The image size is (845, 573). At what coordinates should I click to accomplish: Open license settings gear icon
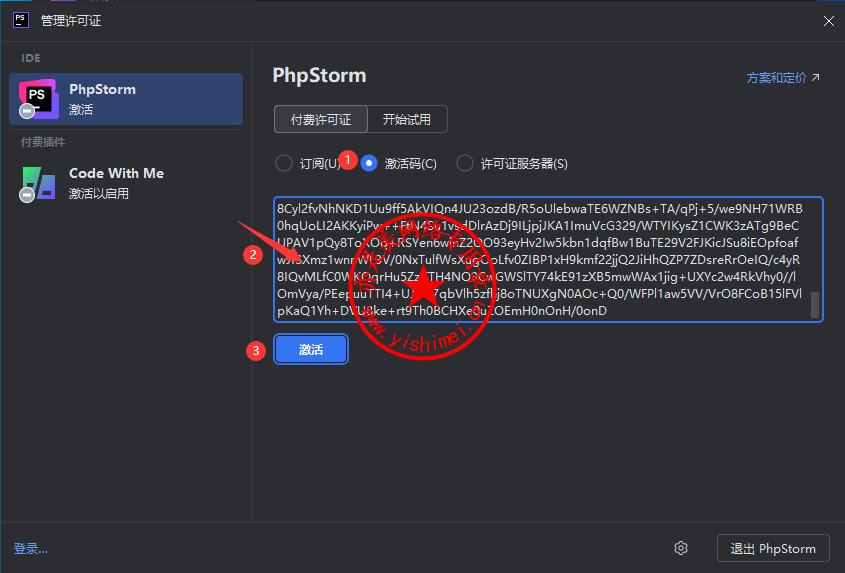[681, 548]
